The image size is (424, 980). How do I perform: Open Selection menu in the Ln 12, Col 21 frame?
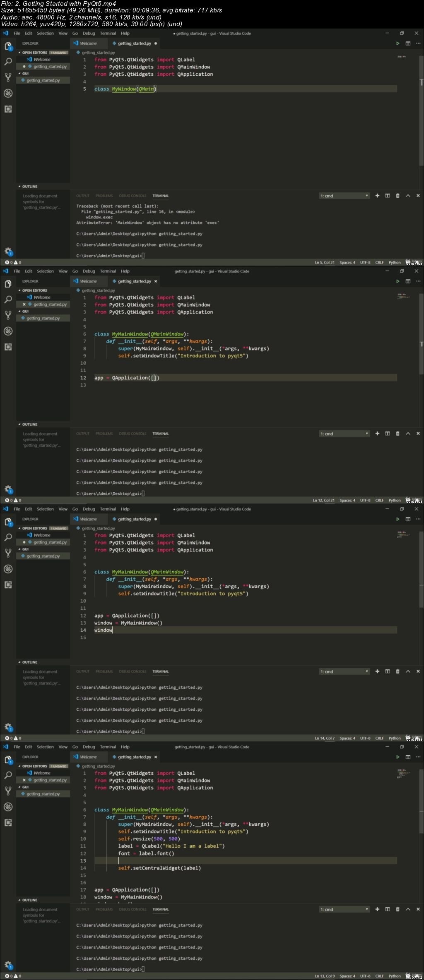(x=45, y=271)
